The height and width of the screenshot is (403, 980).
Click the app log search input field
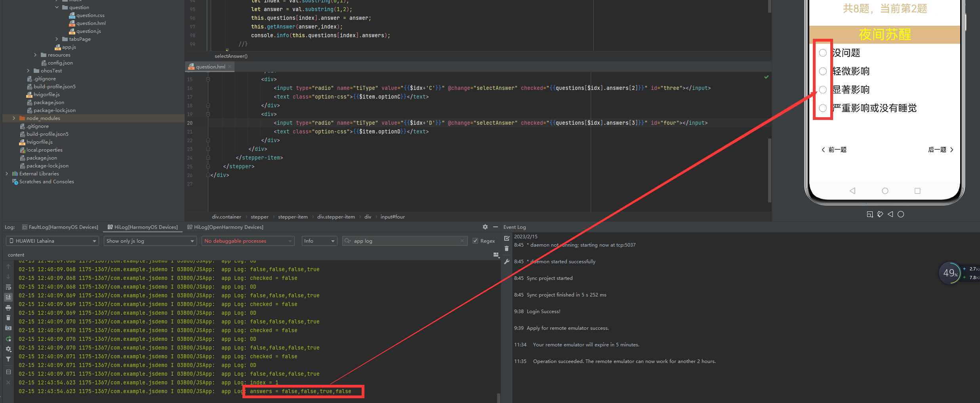[x=406, y=241]
